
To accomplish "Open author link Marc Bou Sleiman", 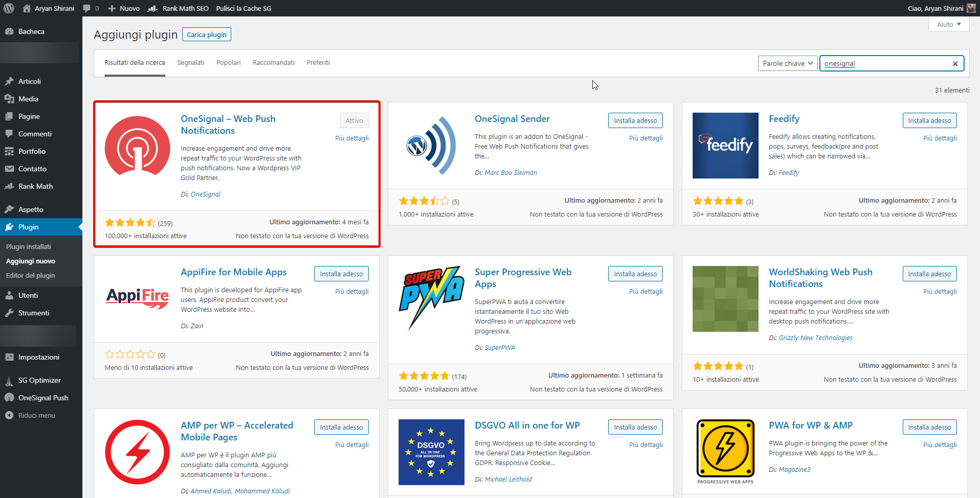I will coord(511,172).
